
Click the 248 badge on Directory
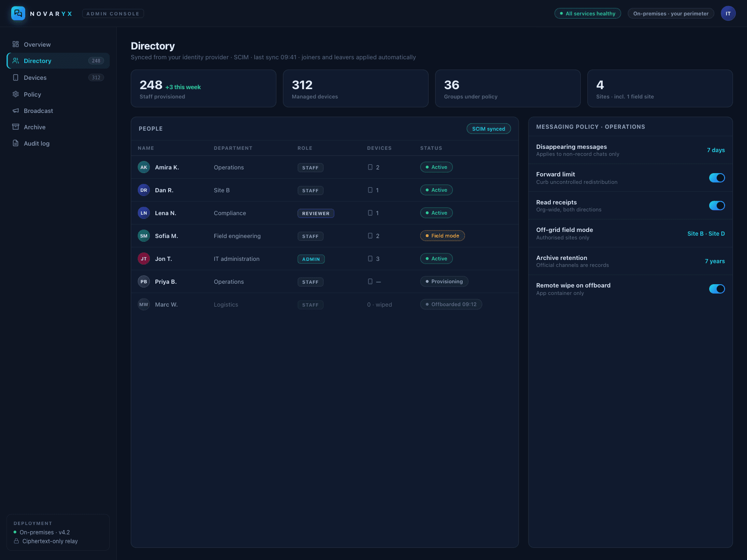[x=96, y=61]
